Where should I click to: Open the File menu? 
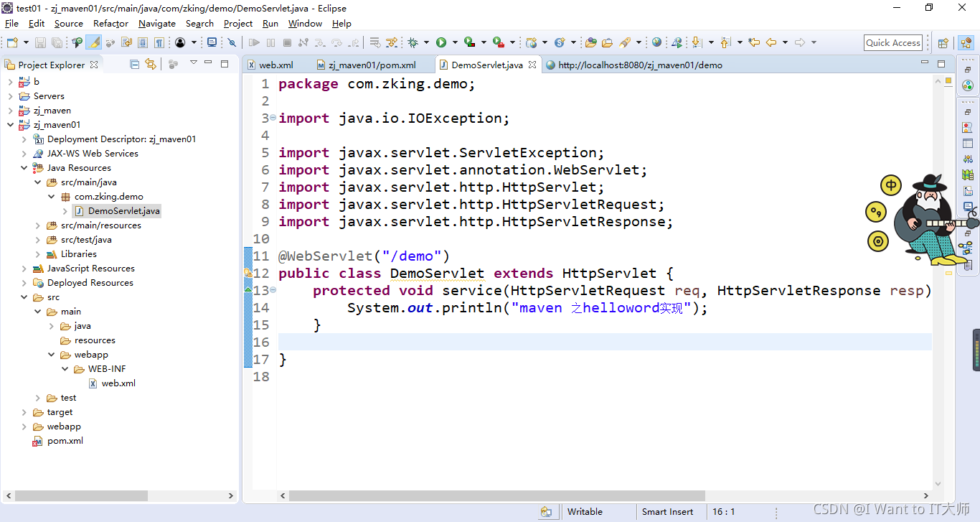click(11, 23)
